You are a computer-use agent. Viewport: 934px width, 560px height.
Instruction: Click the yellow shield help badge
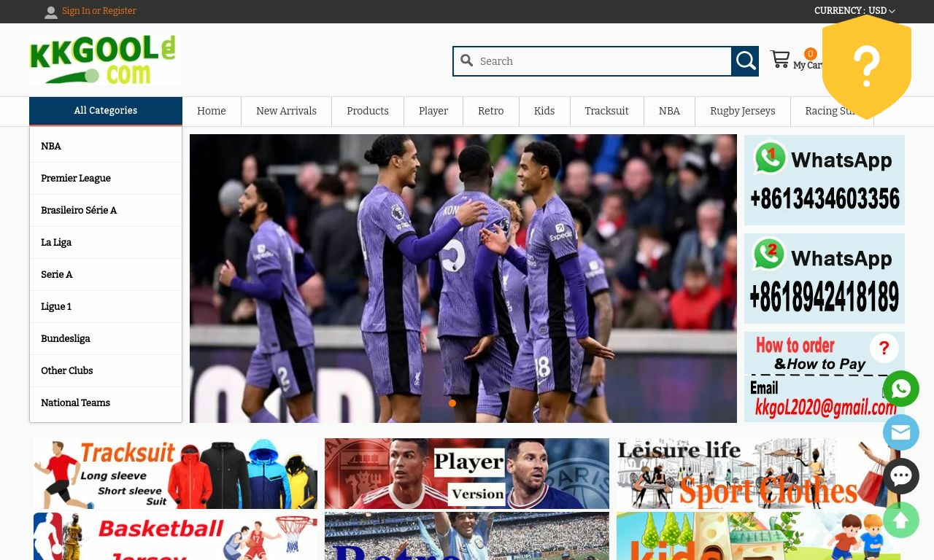coord(867,66)
